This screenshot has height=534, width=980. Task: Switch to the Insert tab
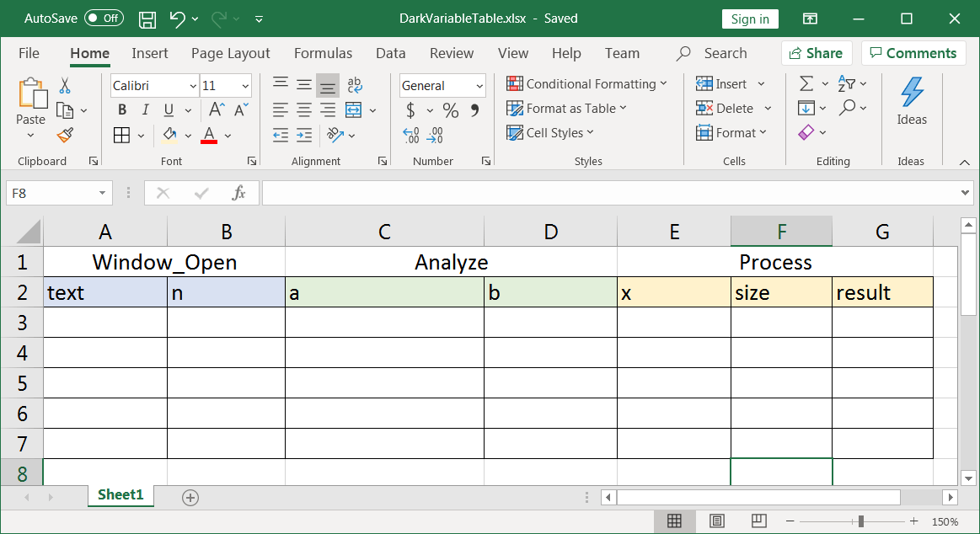pos(150,53)
